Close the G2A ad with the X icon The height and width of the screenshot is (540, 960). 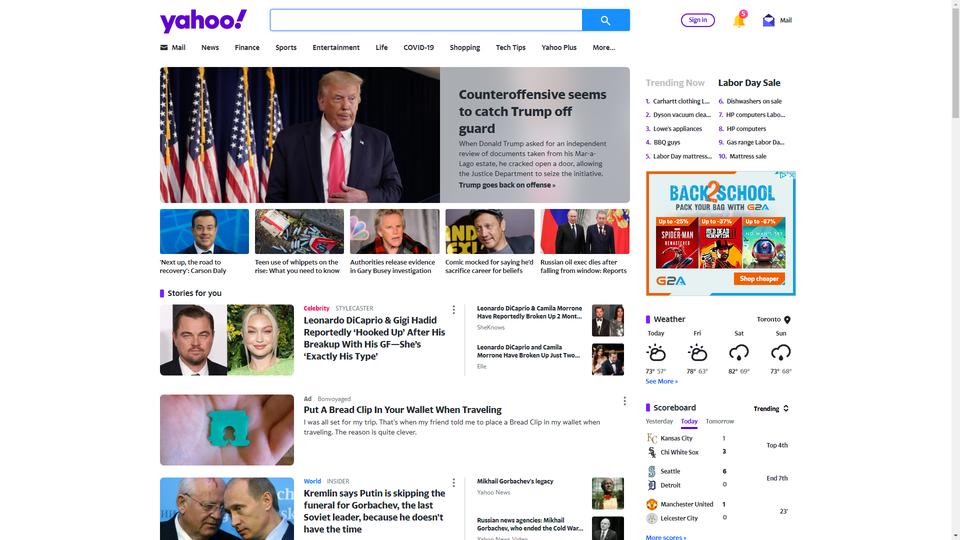(792, 175)
